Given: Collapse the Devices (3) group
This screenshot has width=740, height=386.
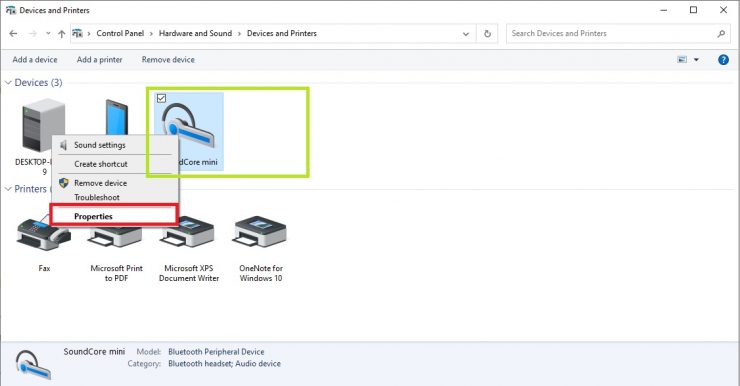Looking at the screenshot, I should click(x=8, y=83).
